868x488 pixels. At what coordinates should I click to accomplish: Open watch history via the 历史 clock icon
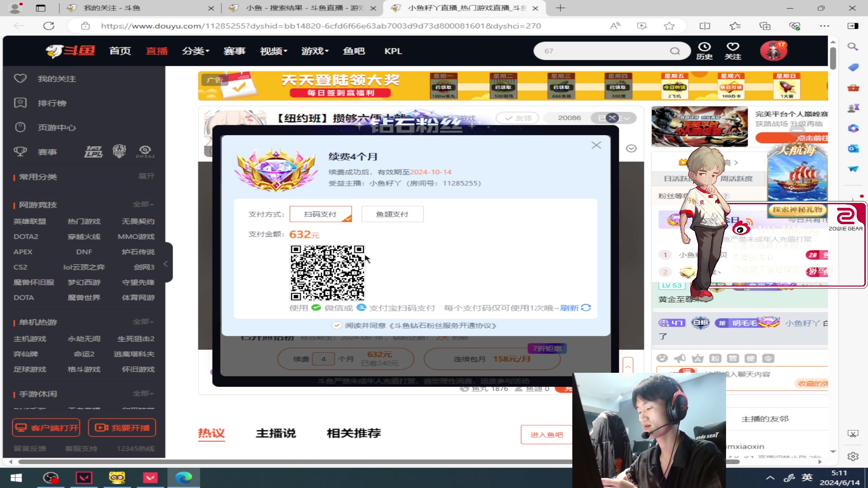(x=704, y=51)
